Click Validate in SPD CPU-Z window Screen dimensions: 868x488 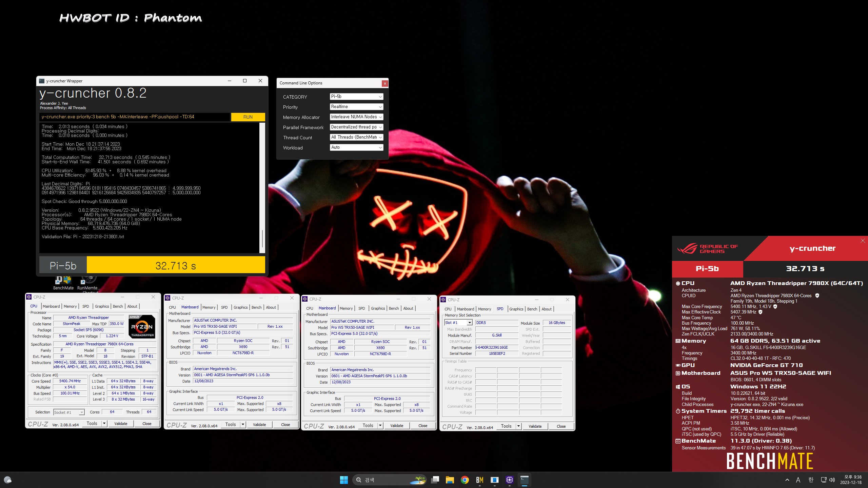click(x=535, y=426)
